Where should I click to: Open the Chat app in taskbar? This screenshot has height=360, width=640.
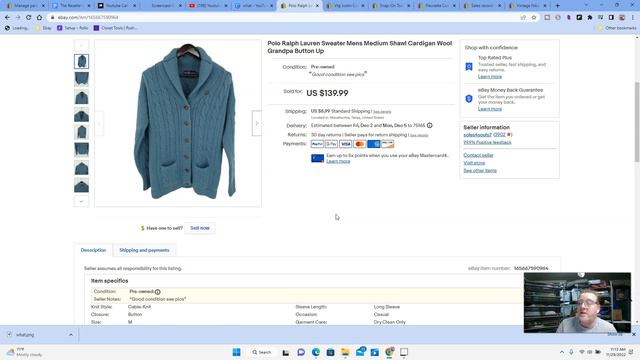click(301, 352)
